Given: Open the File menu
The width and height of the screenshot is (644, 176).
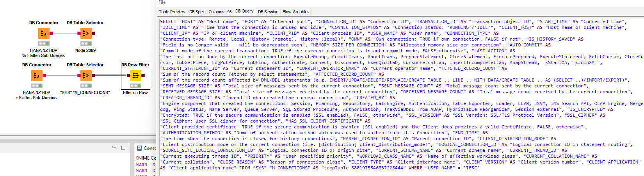Looking at the screenshot, I should [162, 2].
